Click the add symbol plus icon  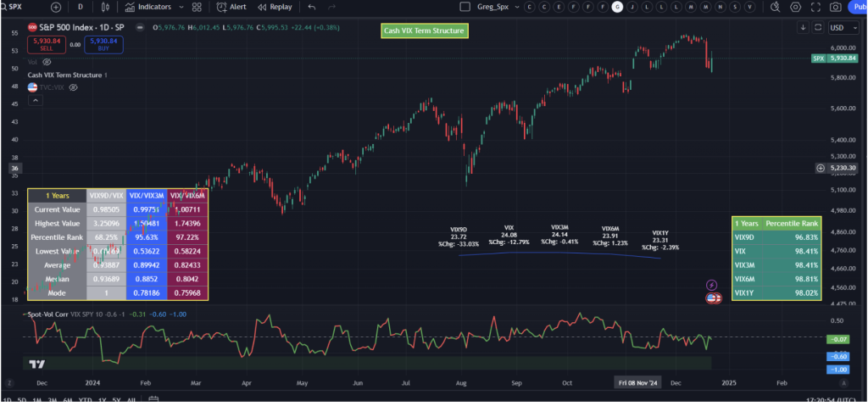pyautogui.click(x=56, y=7)
